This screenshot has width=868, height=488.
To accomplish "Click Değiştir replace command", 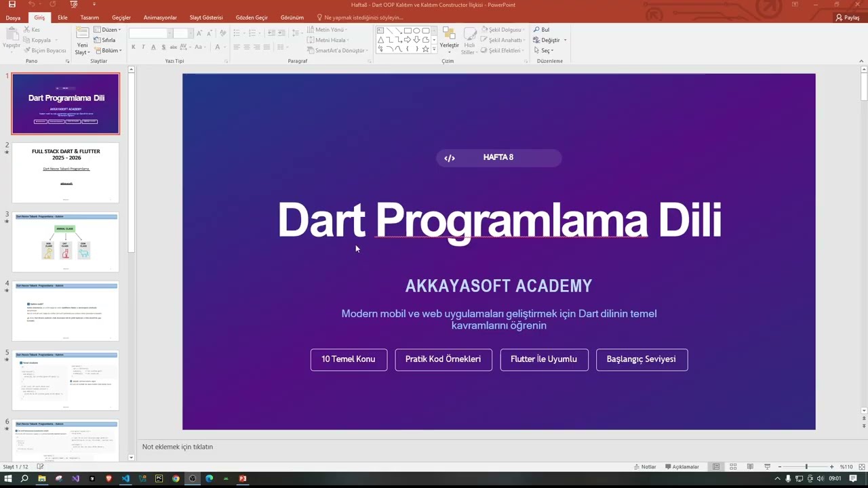I will tap(547, 40).
